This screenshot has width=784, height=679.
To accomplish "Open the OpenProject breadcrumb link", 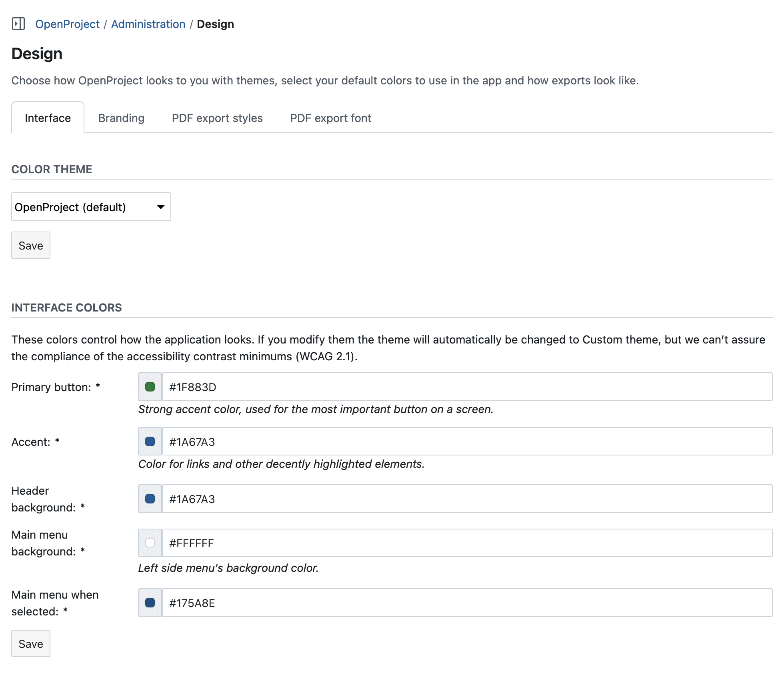I will pyautogui.click(x=68, y=24).
